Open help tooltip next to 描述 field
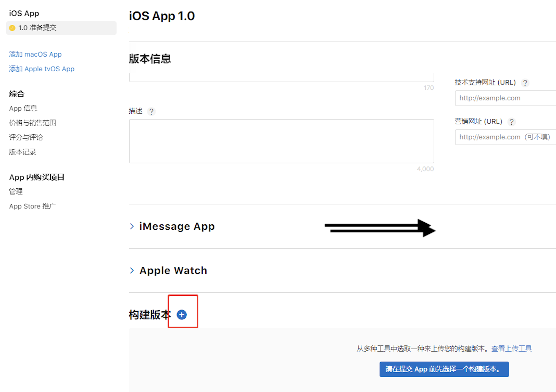This screenshot has width=556, height=392. (x=151, y=111)
